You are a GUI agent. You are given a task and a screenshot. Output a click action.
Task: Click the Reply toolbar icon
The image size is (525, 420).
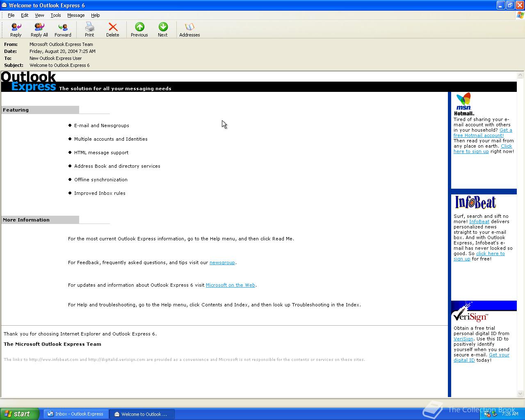16,30
